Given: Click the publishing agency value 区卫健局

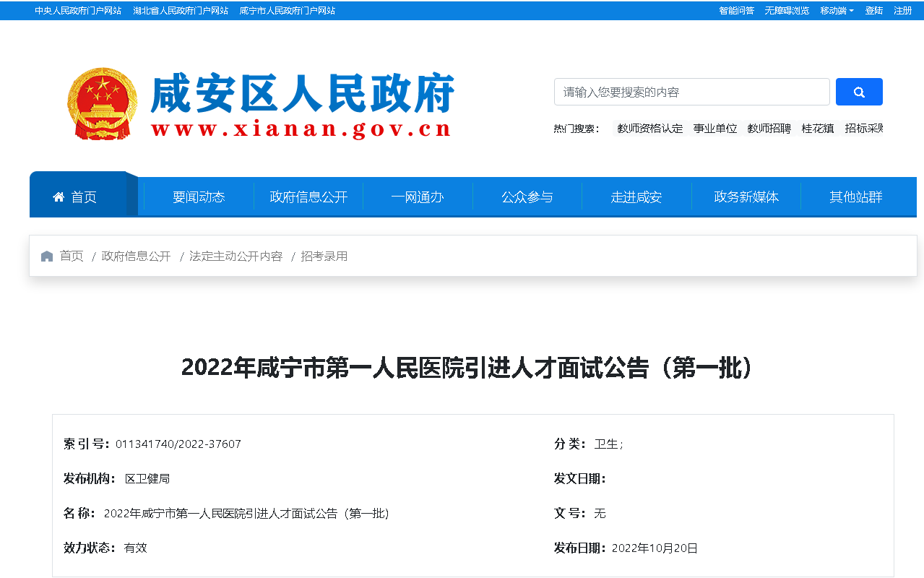Looking at the screenshot, I should click(147, 478).
